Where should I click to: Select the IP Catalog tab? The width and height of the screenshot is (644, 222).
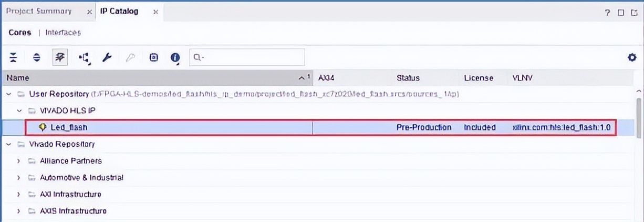[119, 11]
